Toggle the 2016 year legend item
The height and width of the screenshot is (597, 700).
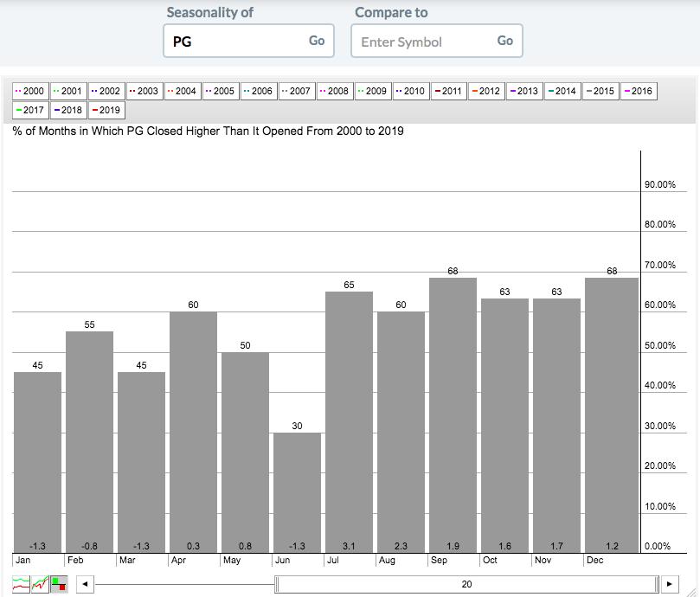[639, 91]
